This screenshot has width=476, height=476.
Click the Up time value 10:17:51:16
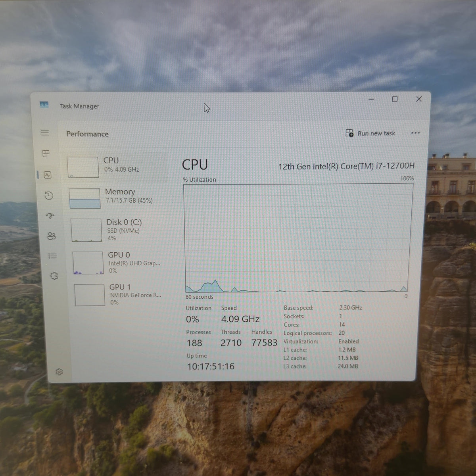(x=211, y=366)
